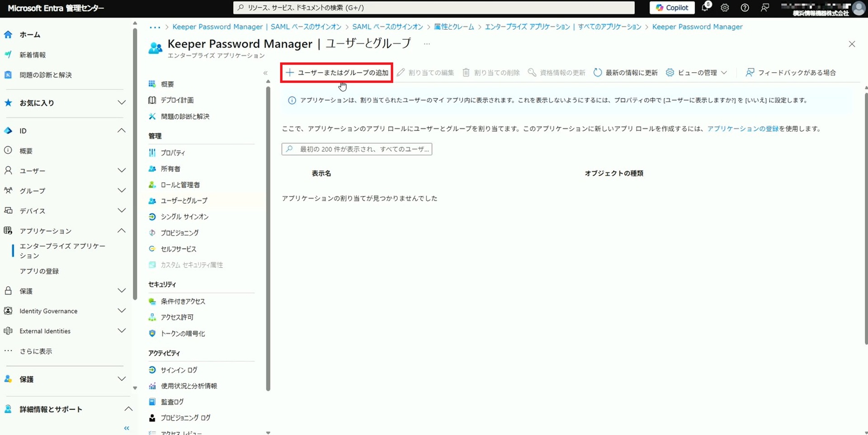
Task: Click ユーザーまたはグループの追加 button
Action: pos(337,73)
